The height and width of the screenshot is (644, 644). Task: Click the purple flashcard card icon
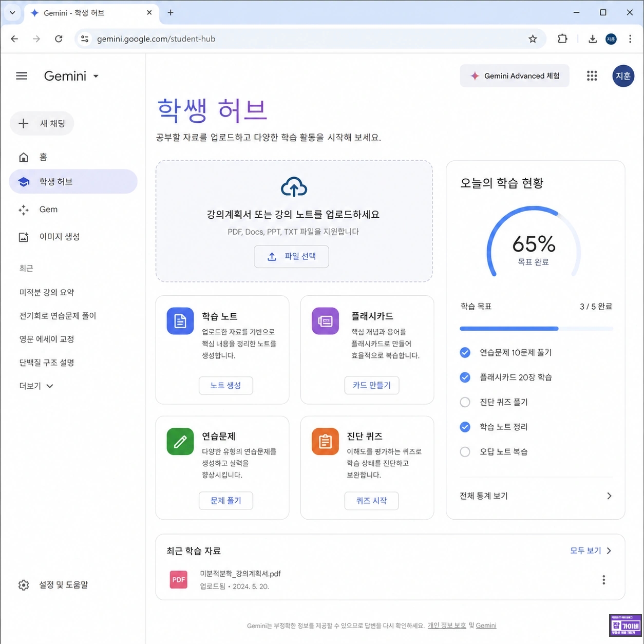325,321
